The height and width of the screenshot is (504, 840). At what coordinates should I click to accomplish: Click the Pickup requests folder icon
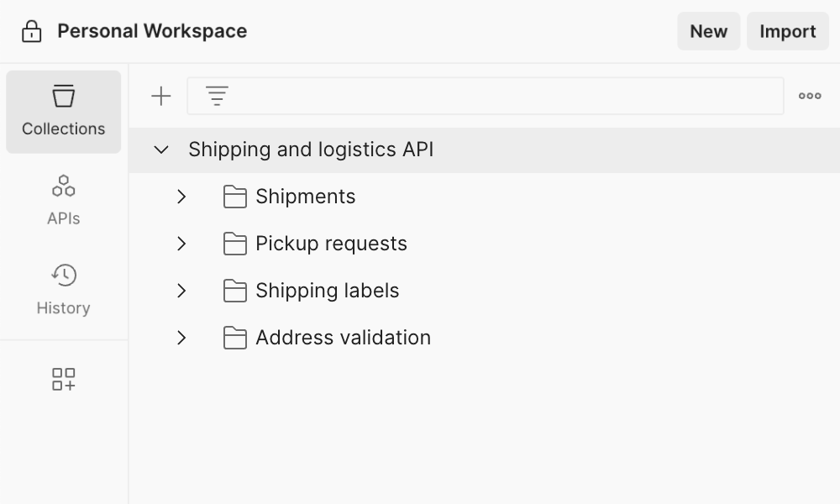click(x=235, y=243)
